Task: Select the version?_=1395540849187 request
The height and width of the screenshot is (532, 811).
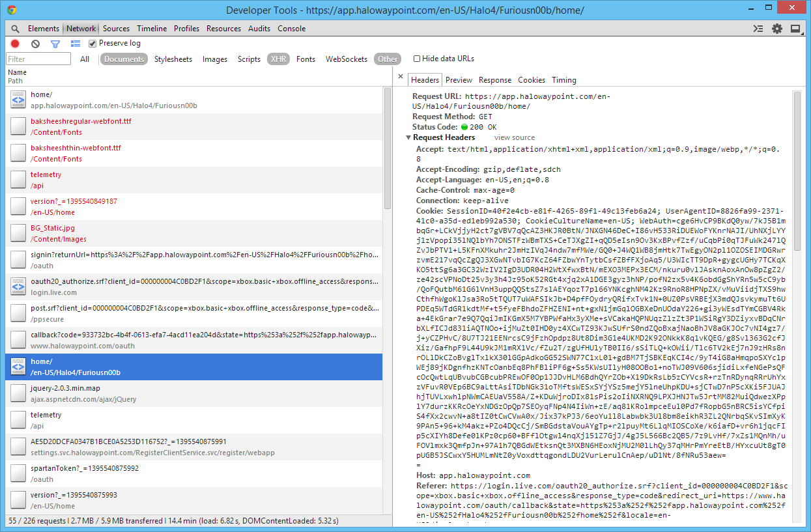Action: pos(193,206)
